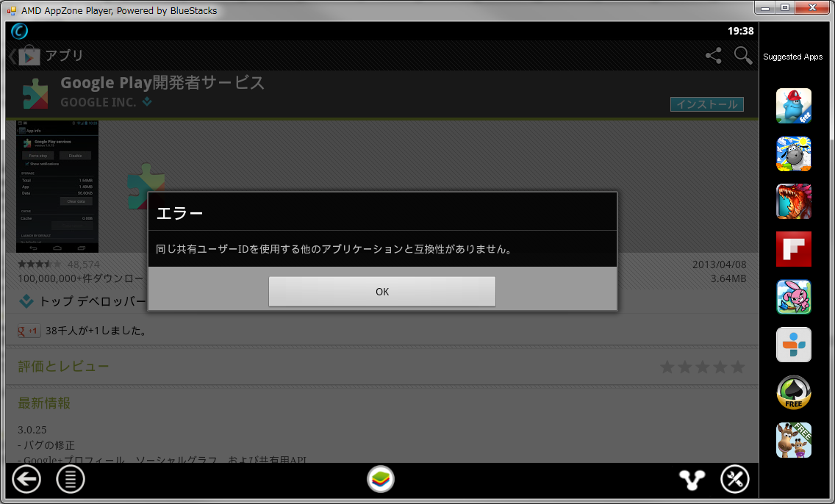This screenshot has width=835, height=504.
Task: Click the 2013/04/08 date text
Action: pos(719,264)
